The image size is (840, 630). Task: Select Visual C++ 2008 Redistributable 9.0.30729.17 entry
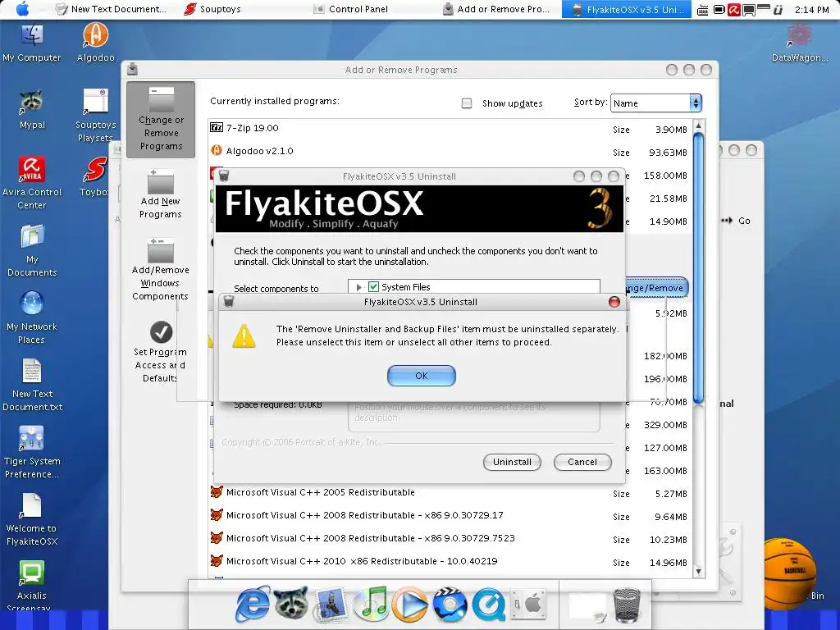click(450, 515)
